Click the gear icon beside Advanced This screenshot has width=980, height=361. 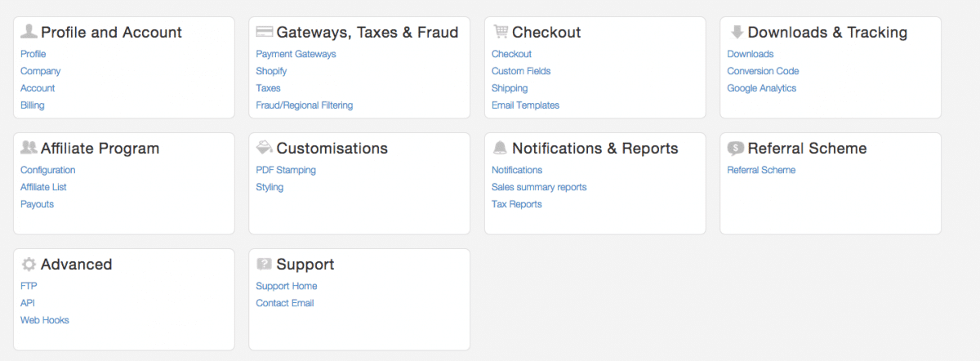[29, 264]
